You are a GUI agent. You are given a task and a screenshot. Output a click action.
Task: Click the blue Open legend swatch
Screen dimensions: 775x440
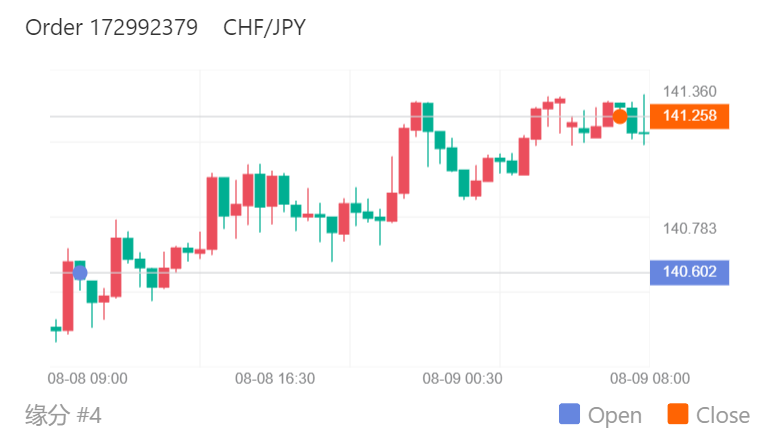click(x=569, y=415)
